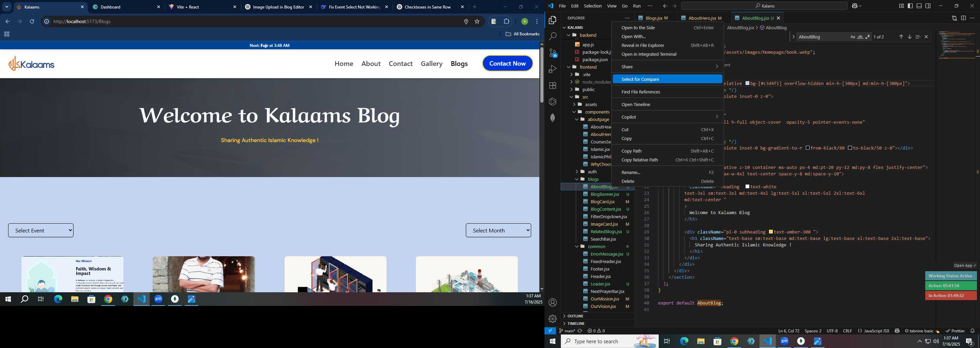Open the Extensions view icon
Screen dimensions: 980x348
click(x=553, y=86)
